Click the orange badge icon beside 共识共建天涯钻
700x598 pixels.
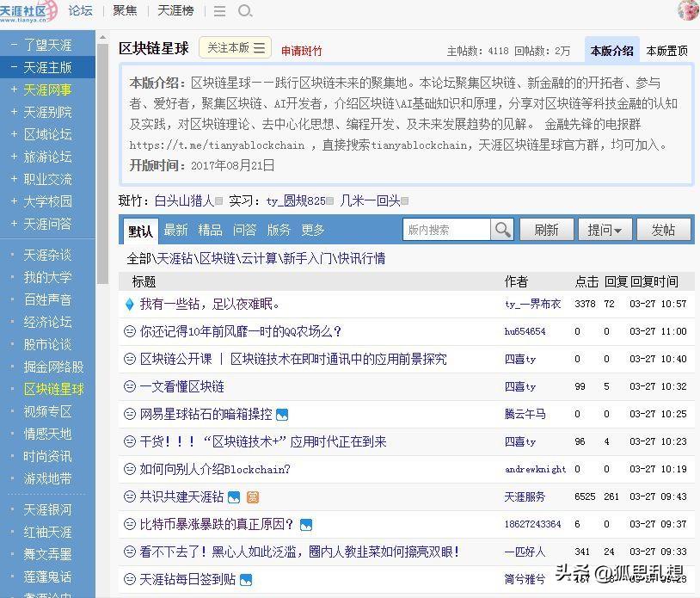pos(252,497)
